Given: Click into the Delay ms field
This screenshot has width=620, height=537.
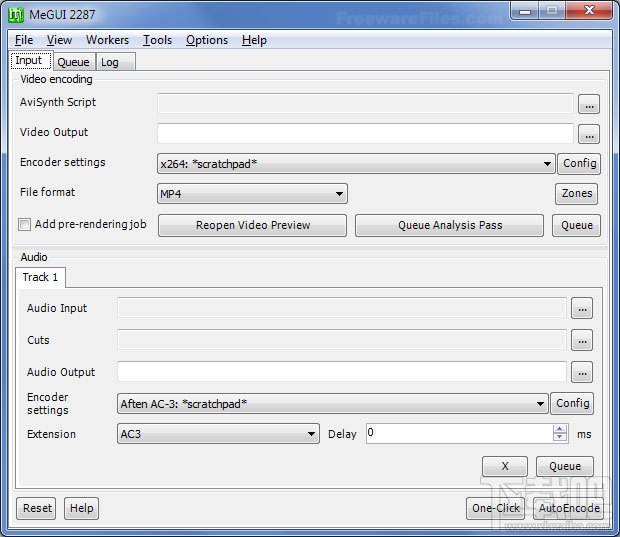Looking at the screenshot, I should 460,433.
